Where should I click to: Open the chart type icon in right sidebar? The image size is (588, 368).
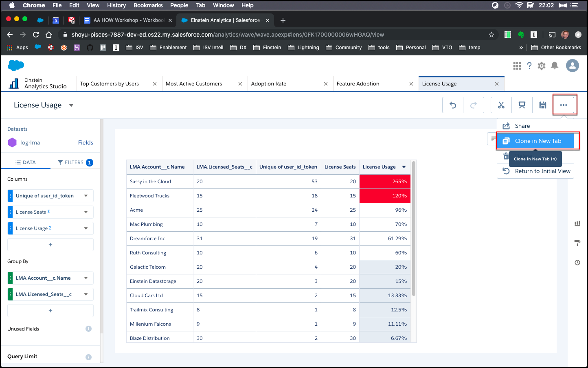[x=577, y=223]
